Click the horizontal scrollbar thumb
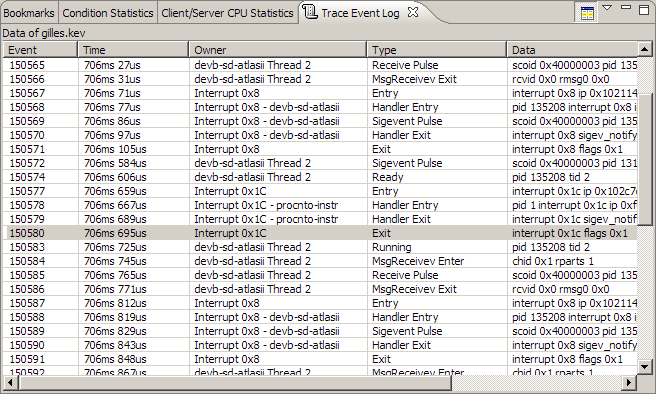This screenshot has width=656, height=394. coord(235,382)
